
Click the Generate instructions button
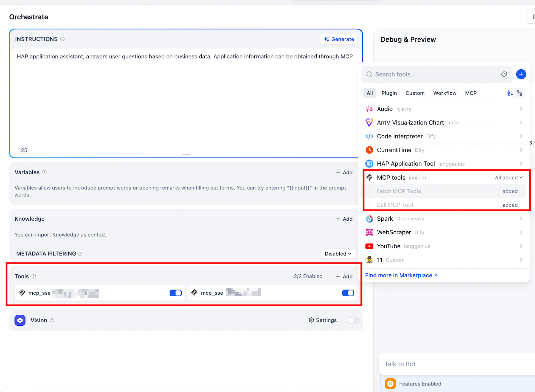tap(339, 39)
